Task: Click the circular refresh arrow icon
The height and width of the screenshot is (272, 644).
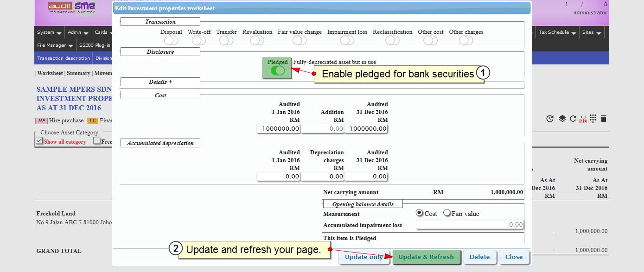Action: pos(573,119)
